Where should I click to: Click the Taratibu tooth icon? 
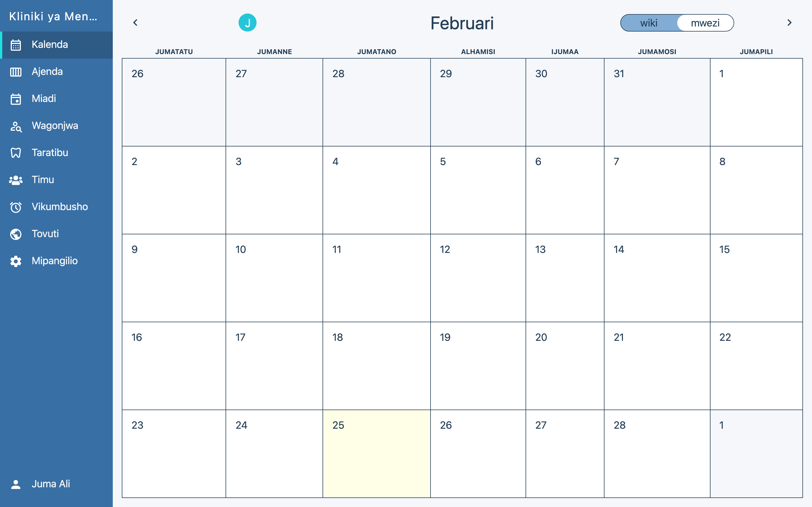click(x=16, y=153)
